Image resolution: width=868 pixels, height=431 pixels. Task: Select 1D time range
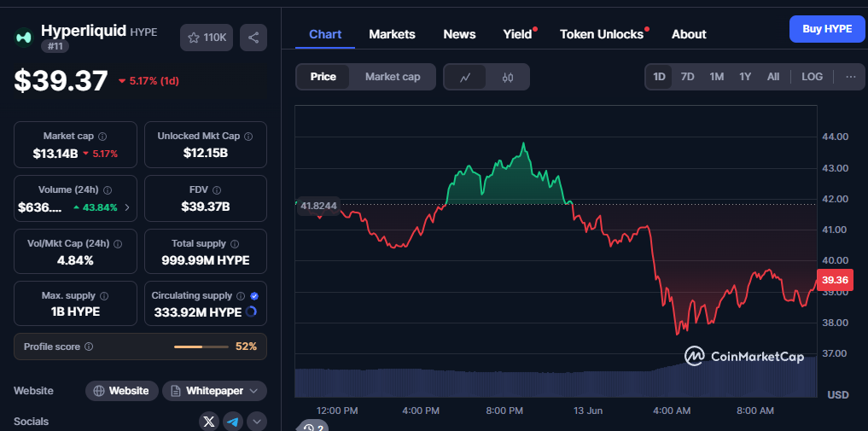[659, 77]
